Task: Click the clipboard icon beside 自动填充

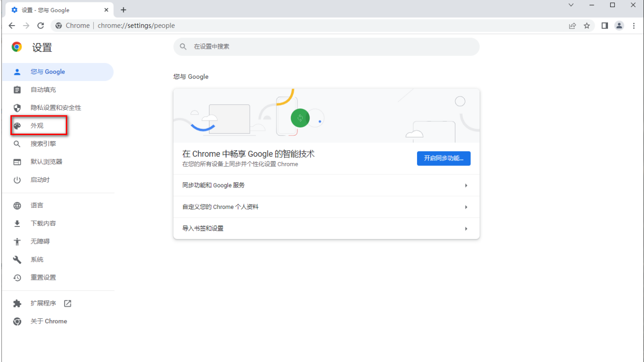Action: (x=17, y=90)
